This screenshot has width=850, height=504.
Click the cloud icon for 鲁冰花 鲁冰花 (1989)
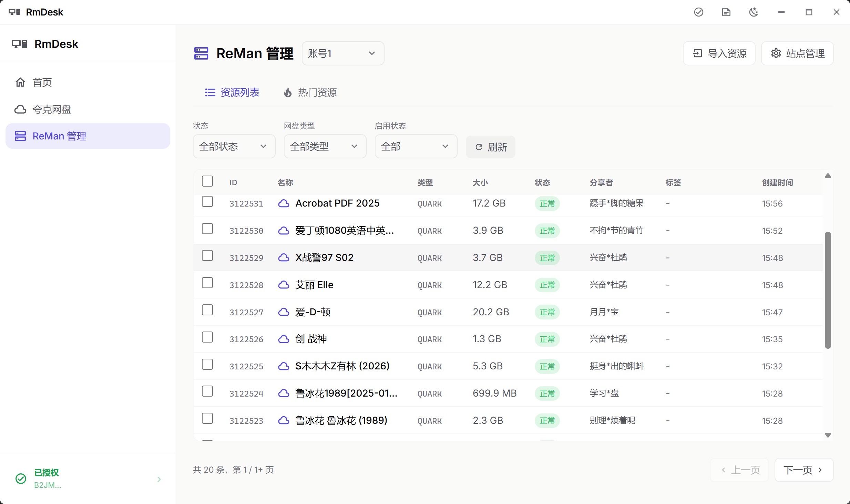point(284,421)
